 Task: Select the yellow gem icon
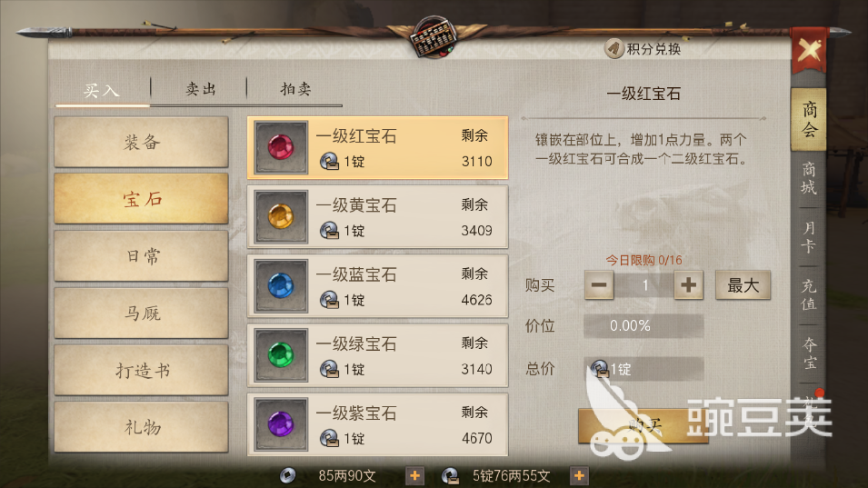click(x=281, y=217)
